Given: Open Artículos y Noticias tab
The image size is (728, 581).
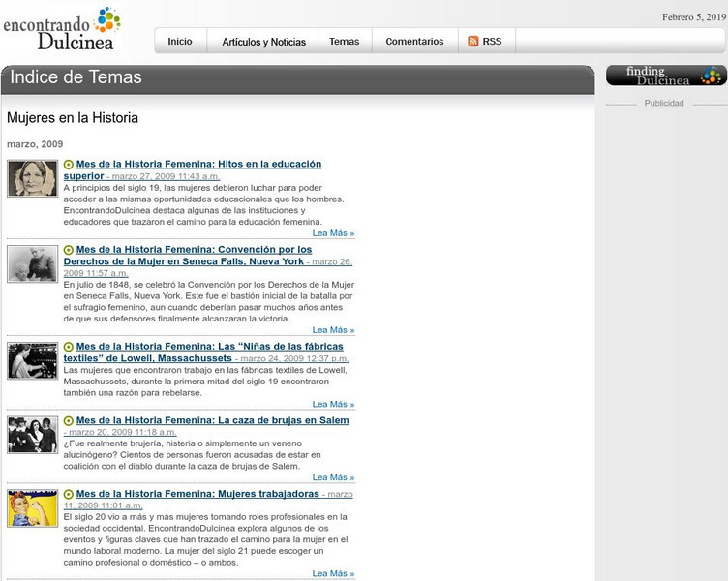Looking at the screenshot, I should (263, 42).
